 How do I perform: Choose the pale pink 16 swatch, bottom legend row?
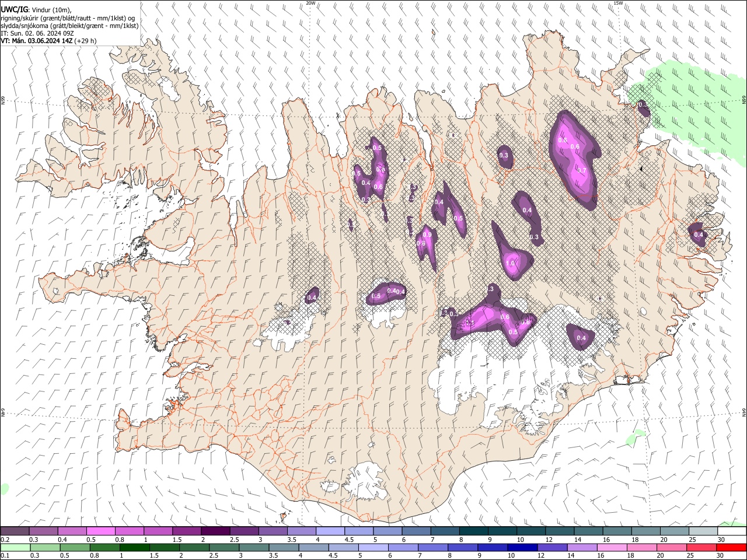tap(612, 547)
